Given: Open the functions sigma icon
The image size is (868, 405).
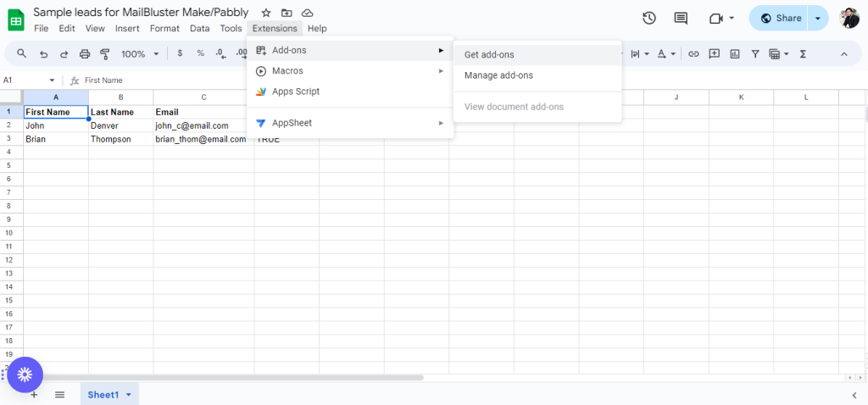Looking at the screenshot, I should (x=803, y=53).
